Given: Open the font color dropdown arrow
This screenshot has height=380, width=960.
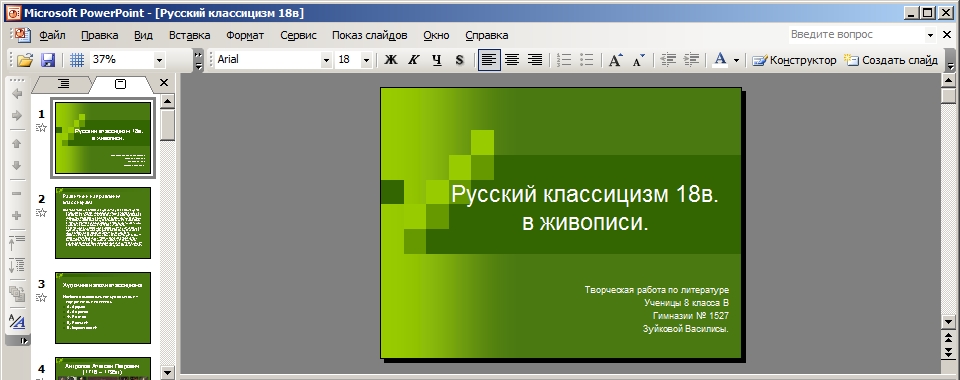Looking at the screenshot, I should 736,60.
